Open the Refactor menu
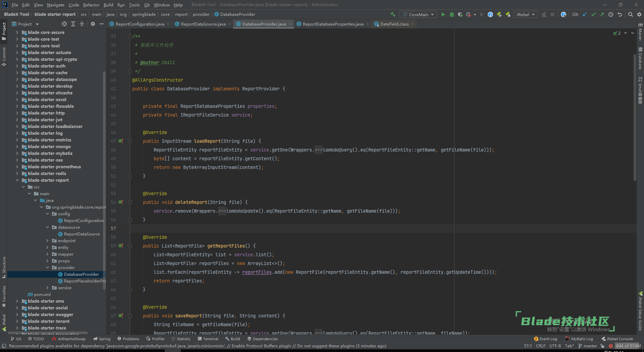The width and height of the screenshot is (644, 352). click(91, 5)
